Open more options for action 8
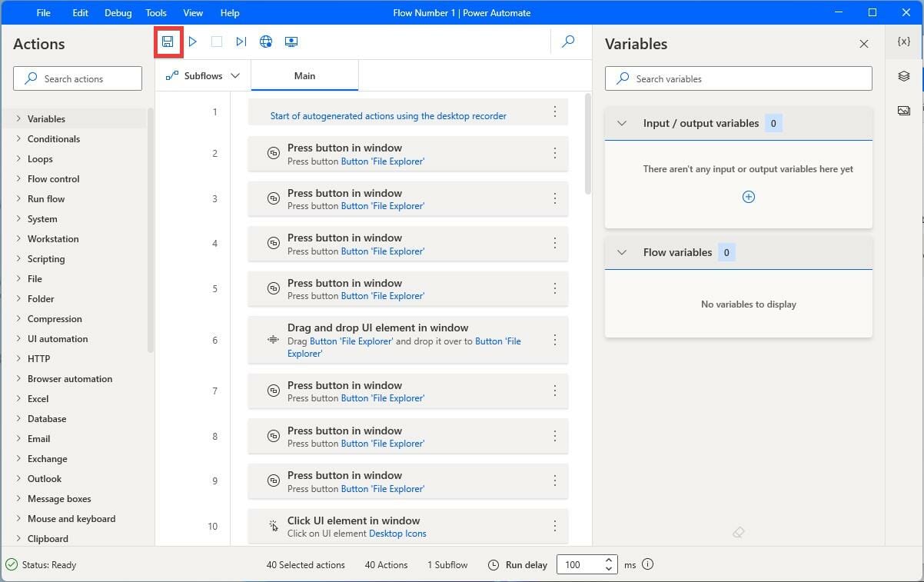The width and height of the screenshot is (924, 582). point(555,436)
